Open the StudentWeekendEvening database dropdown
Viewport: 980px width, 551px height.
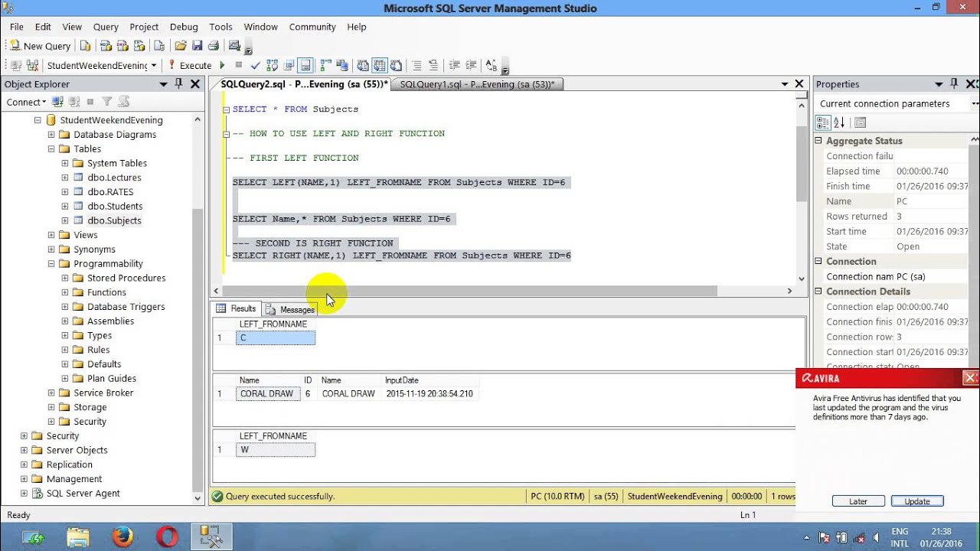point(154,66)
